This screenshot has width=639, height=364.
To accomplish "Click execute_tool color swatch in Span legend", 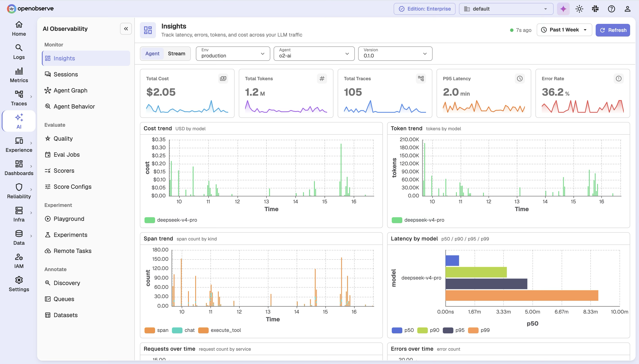I will 203,330.
